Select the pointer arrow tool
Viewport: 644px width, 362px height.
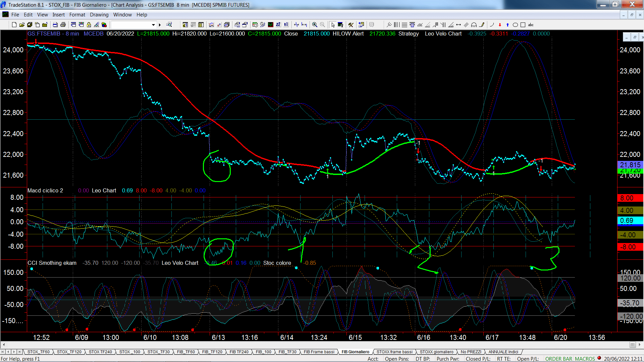tap(333, 25)
